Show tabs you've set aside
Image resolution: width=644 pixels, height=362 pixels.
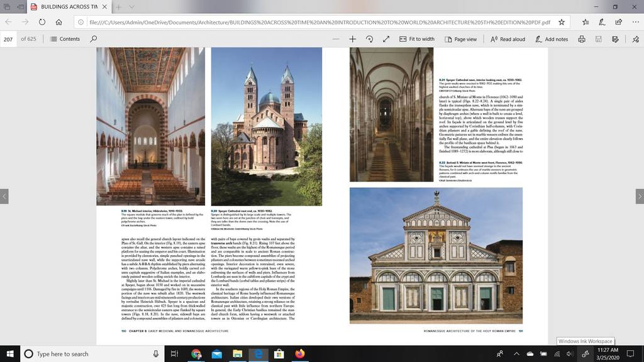[6, 6]
